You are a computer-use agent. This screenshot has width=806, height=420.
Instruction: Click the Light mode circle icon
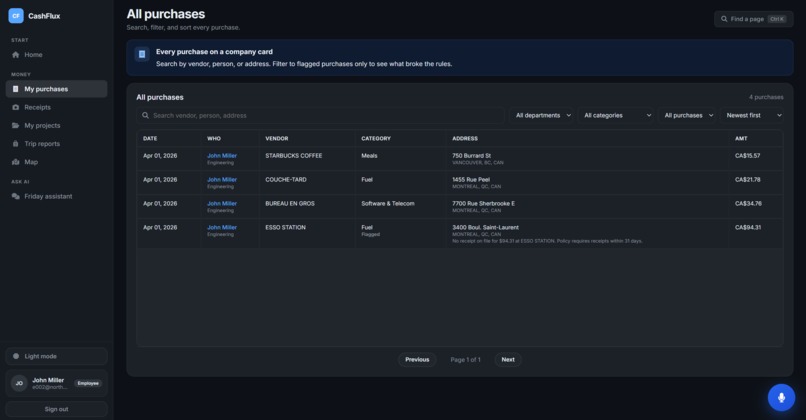point(16,356)
